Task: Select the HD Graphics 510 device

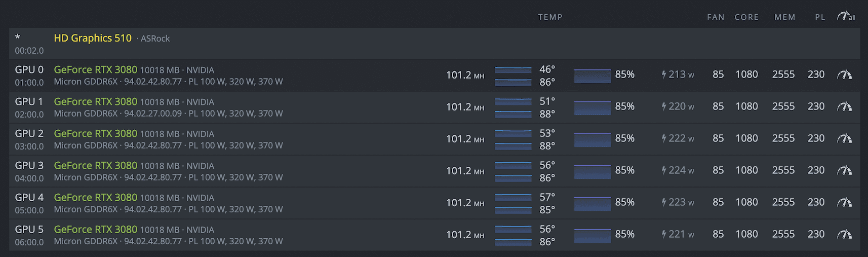Action: click(93, 39)
